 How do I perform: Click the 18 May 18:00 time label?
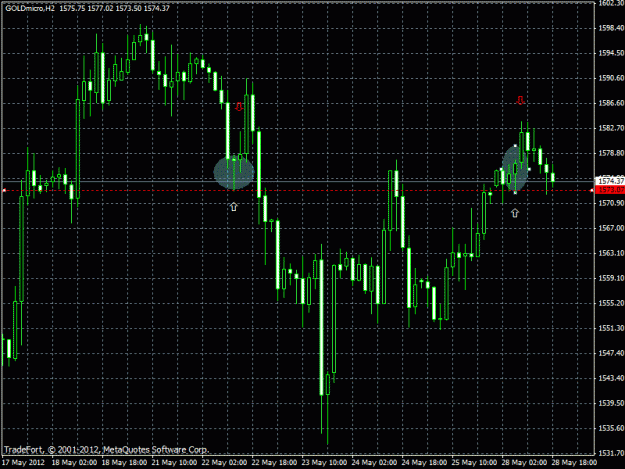(x=124, y=463)
